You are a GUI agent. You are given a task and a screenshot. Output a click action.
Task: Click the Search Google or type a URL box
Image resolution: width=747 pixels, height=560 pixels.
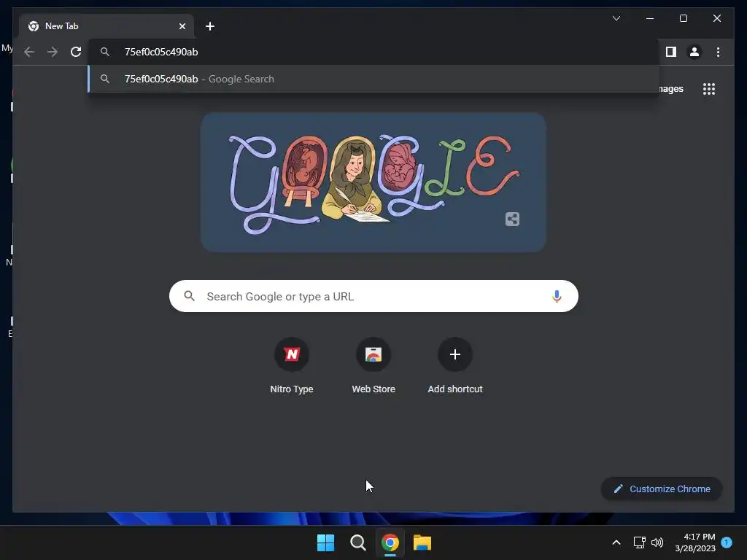point(373,296)
